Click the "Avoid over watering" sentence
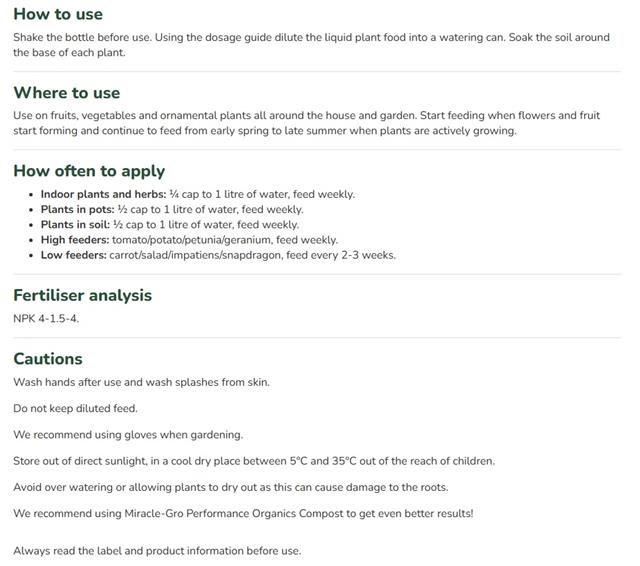Screen dimensions: 640x566 (x=231, y=487)
